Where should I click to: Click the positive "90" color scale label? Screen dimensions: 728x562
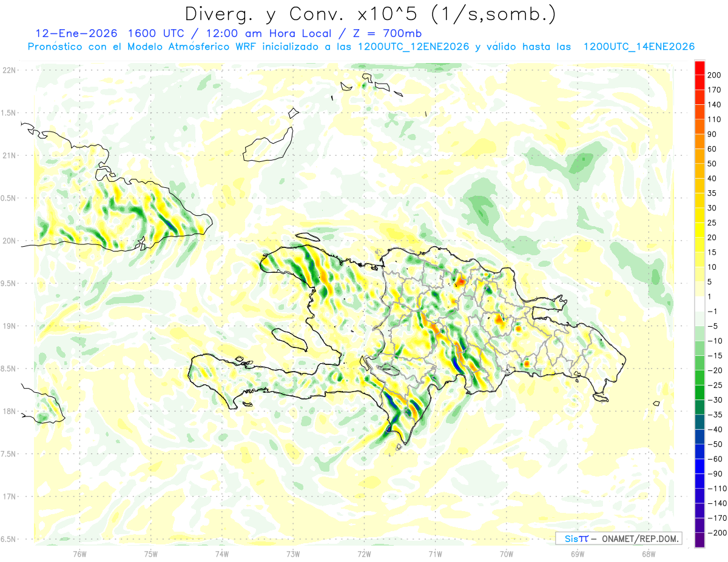pyautogui.click(x=712, y=135)
